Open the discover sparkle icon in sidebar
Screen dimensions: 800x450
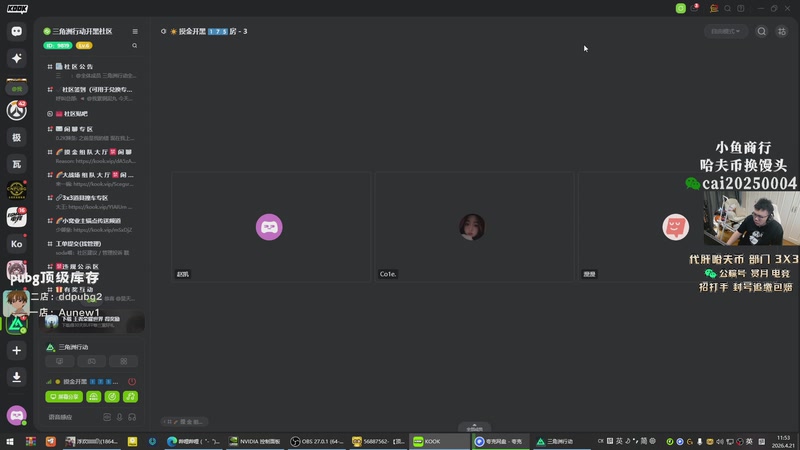16,58
